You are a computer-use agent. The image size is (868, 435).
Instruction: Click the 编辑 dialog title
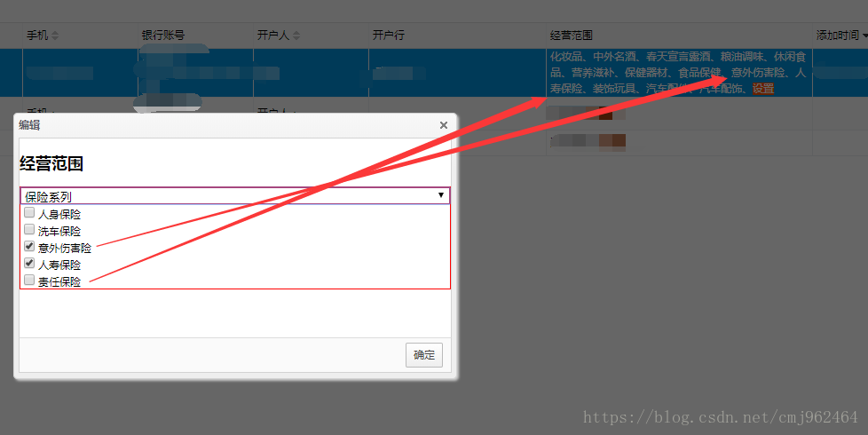coord(29,125)
